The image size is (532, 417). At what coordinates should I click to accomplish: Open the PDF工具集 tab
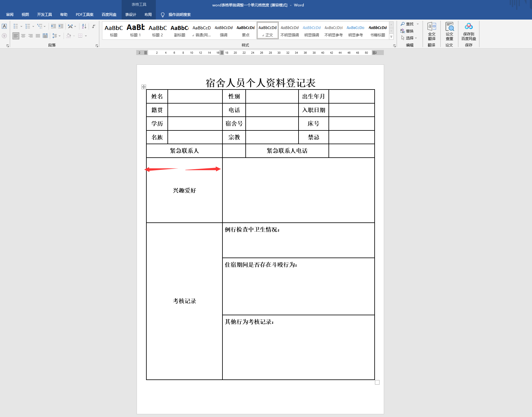[85, 15]
